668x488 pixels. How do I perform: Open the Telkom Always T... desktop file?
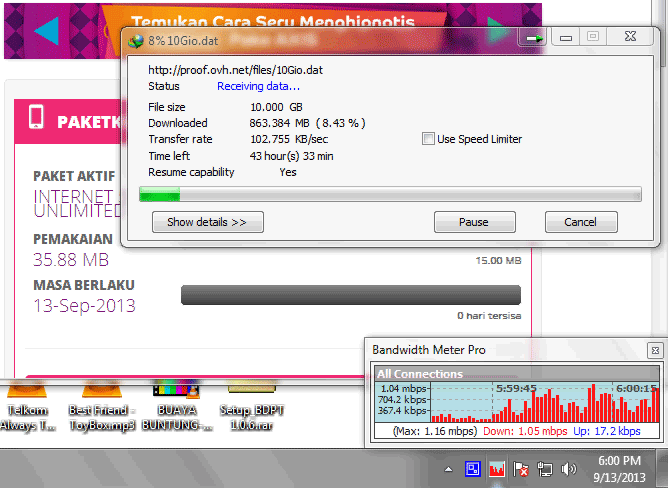point(27,405)
